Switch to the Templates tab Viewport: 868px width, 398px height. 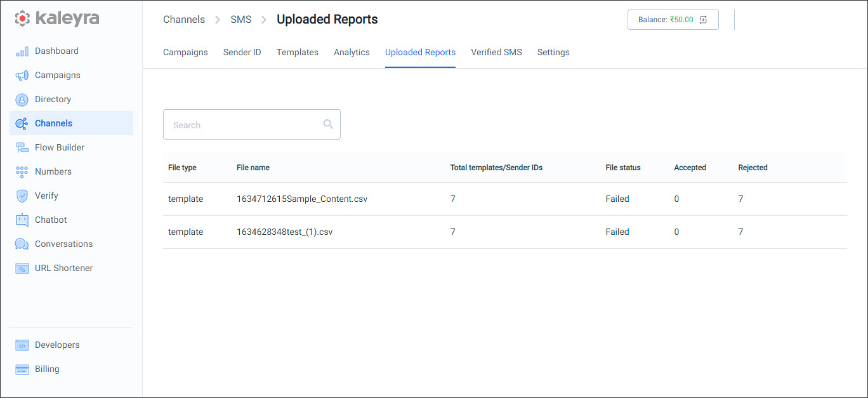(x=298, y=52)
